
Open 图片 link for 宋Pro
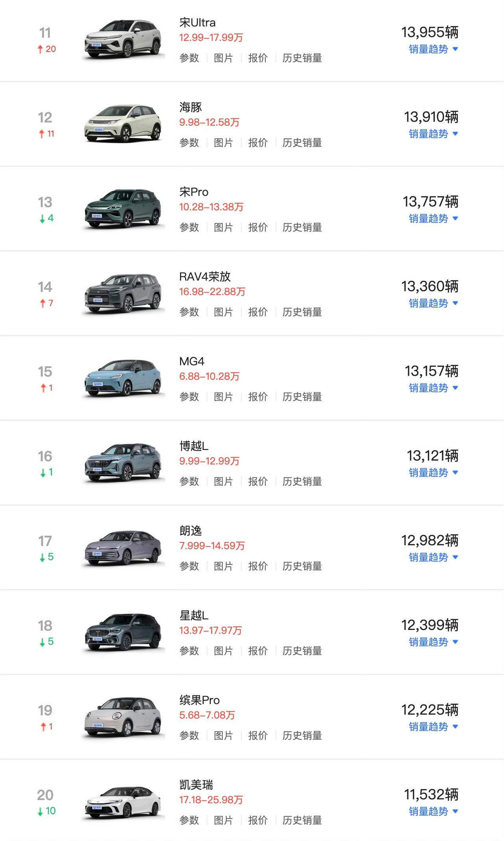[x=223, y=227]
